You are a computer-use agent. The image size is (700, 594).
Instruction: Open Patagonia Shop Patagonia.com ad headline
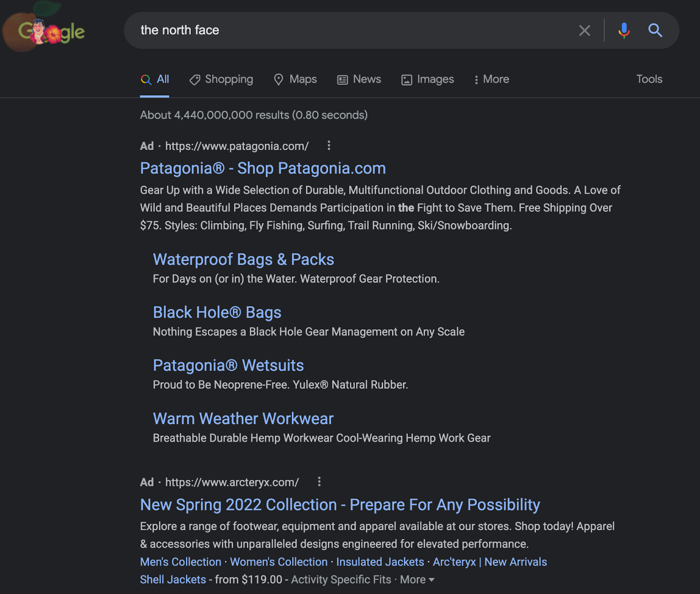click(x=263, y=168)
